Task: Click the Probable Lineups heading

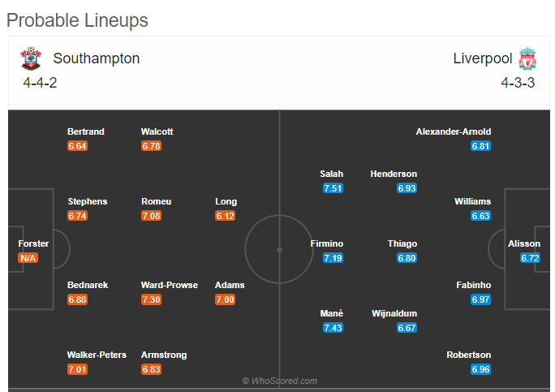Action: pyautogui.click(x=77, y=20)
